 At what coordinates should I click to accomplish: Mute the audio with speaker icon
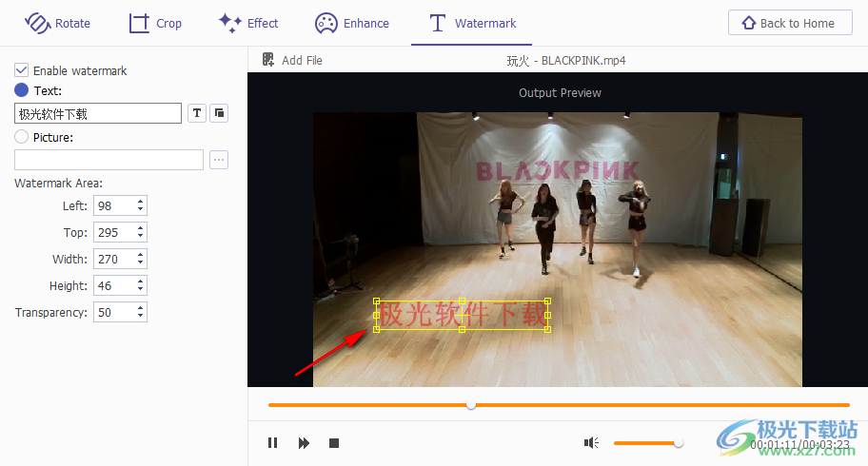(591, 443)
